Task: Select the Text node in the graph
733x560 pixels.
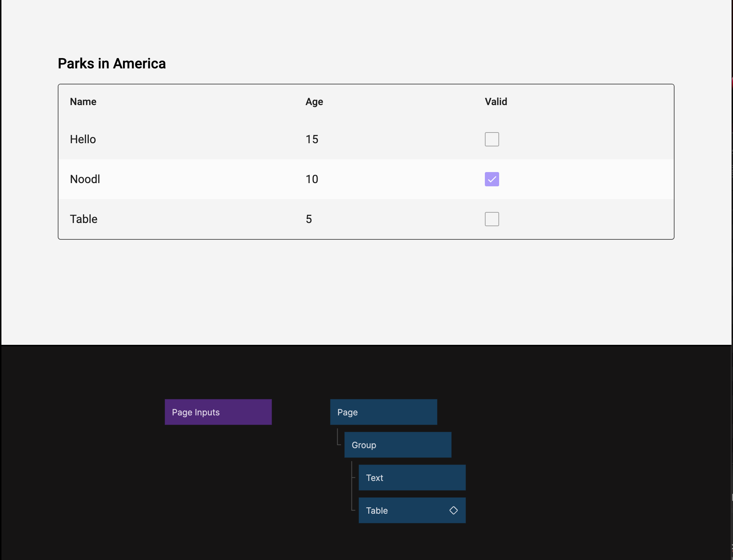Action: (x=412, y=478)
